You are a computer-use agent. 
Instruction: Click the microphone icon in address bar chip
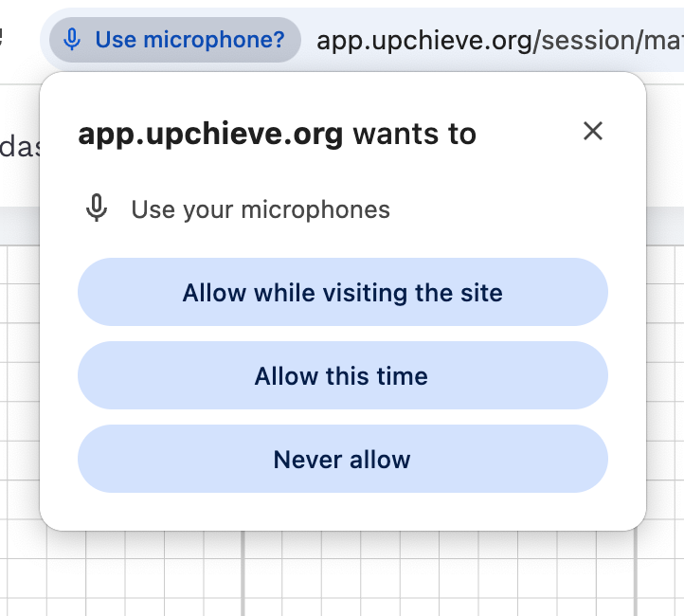pyautogui.click(x=71, y=40)
